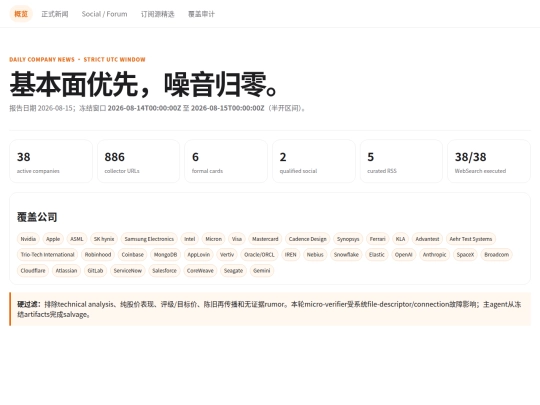Select the Visa company chip
Screen dimensions: 540x405
coord(237,239)
